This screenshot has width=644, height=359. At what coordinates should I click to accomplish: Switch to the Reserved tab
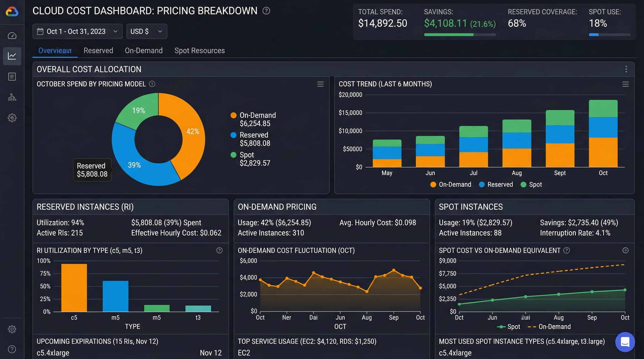tap(98, 51)
